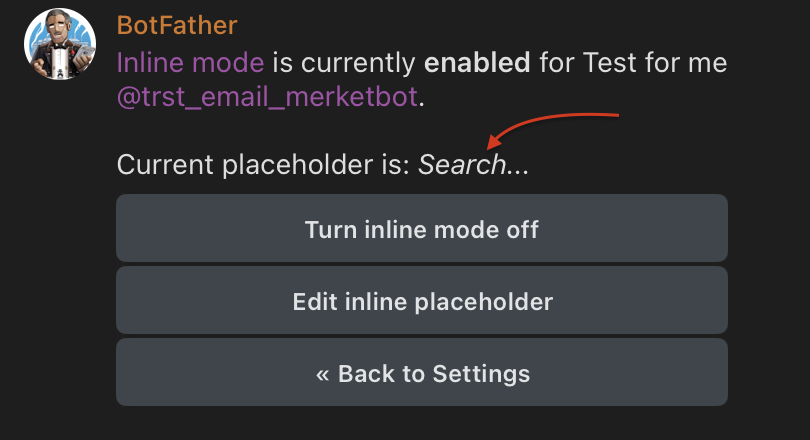Click the italic Search placeholder text

point(461,165)
